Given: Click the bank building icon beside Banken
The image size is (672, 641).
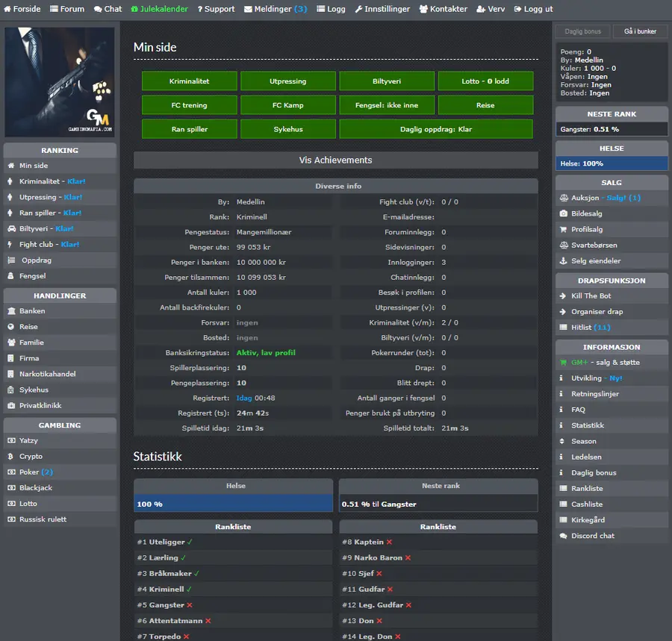Looking at the screenshot, I should 11,311.
